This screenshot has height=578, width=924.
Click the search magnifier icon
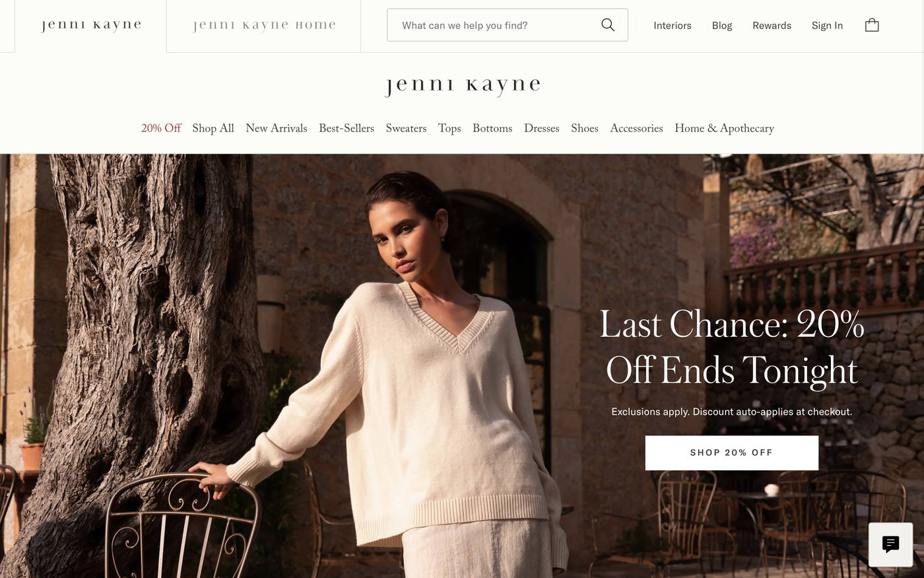(x=608, y=25)
